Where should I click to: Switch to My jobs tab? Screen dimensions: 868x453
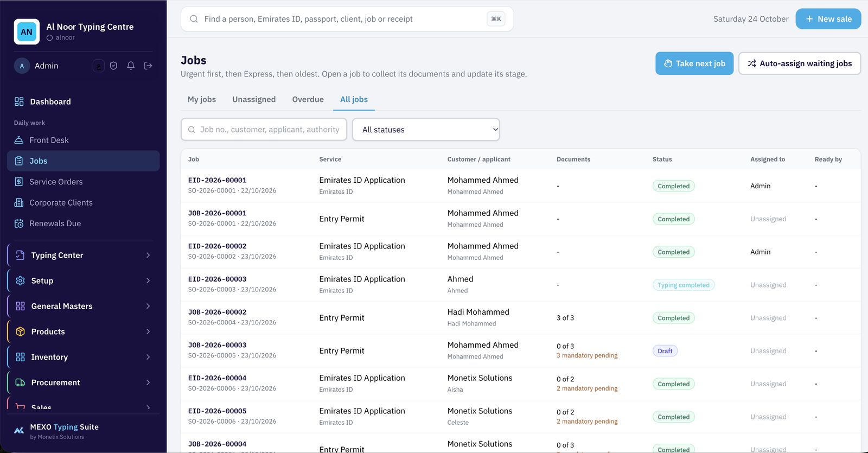click(x=202, y=99)
